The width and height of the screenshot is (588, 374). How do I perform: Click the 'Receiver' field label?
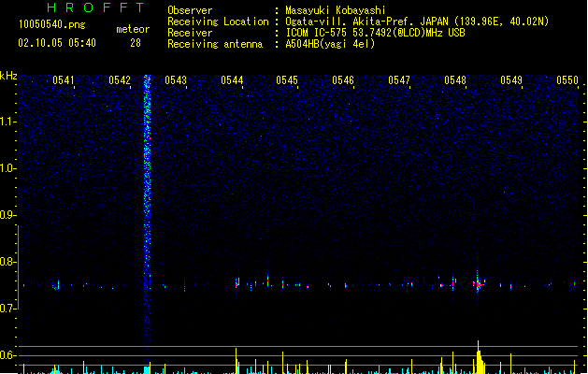[190, 33]
